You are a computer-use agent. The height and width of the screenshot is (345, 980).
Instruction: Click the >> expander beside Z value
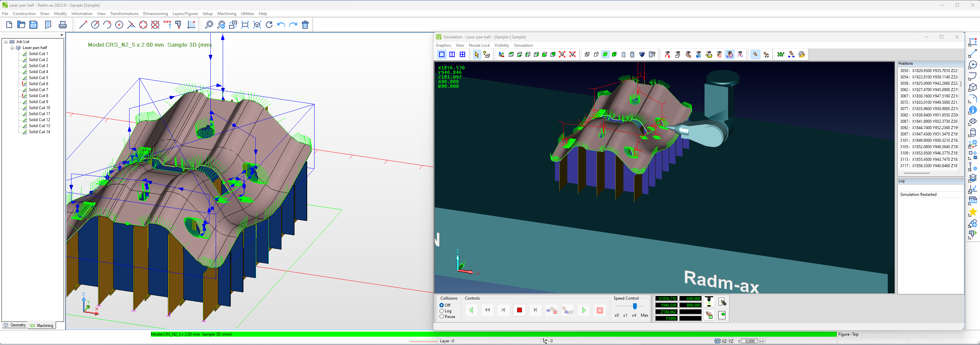[761, 341]
